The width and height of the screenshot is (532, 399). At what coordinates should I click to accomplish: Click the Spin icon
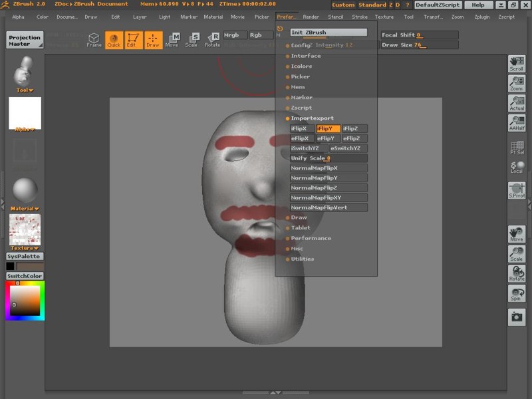point(517,293)
